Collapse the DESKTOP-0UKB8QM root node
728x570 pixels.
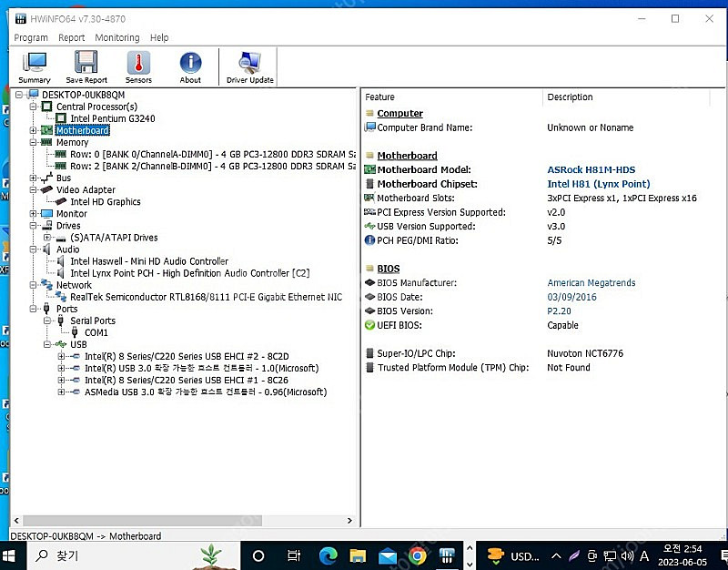(19, 95)
